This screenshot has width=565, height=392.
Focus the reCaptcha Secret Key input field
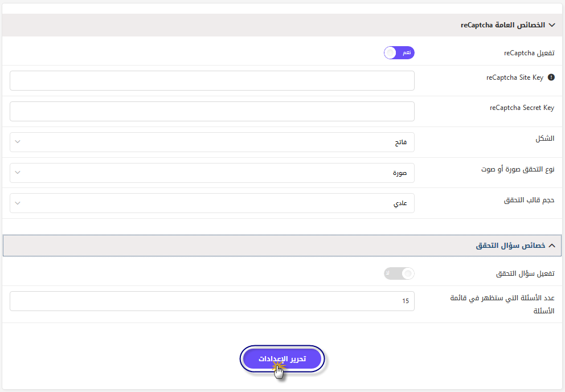pyautogui.click(x=212, y=111)
